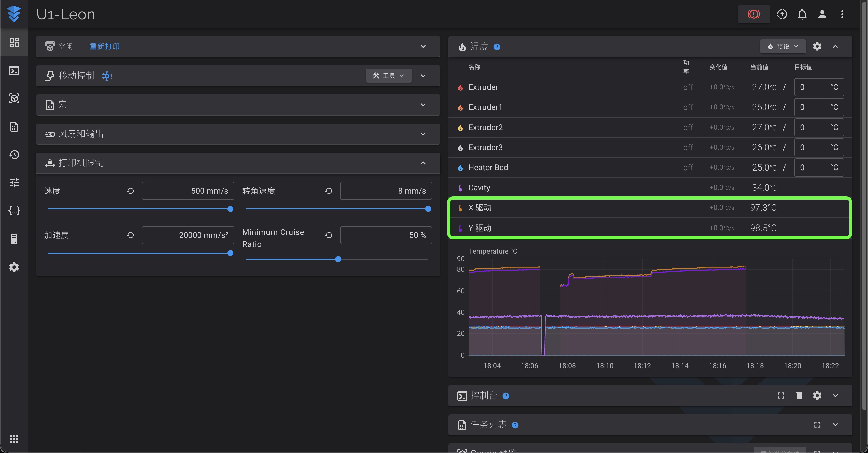Click the Minimum Cruise Ratio 50 % field
This screenshot has width=868, height=453.
(386, 235)
